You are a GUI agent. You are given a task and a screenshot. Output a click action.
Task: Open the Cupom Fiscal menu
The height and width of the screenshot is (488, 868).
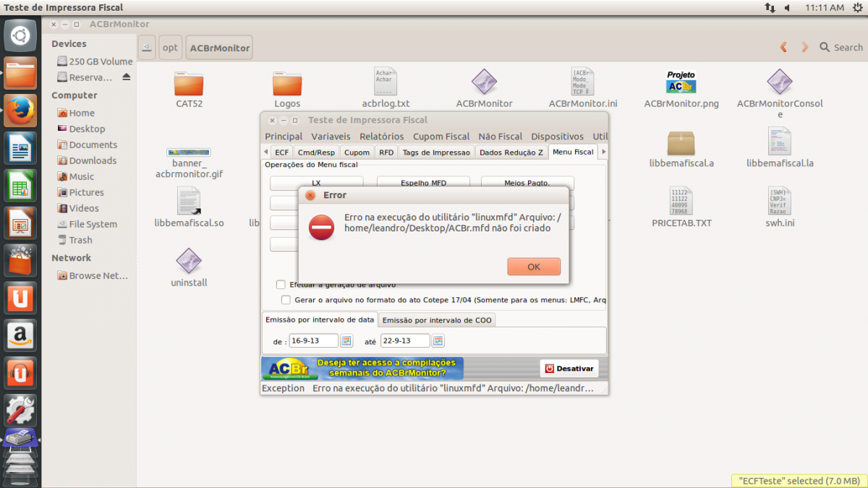(441, 136)
